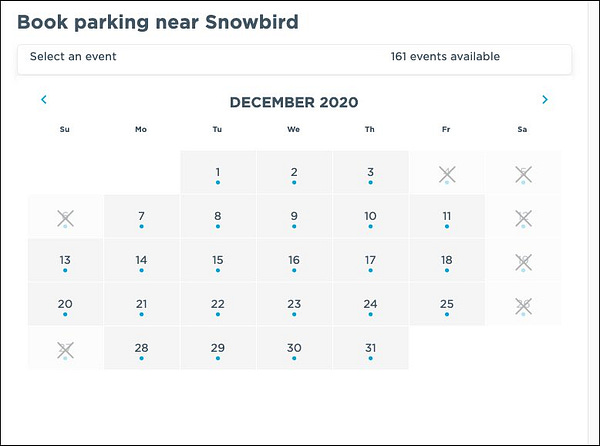Image resolution: width=600 pixels, height=446 pixels.
Task: Select December 23 date cell
Action: pos(294,304)
